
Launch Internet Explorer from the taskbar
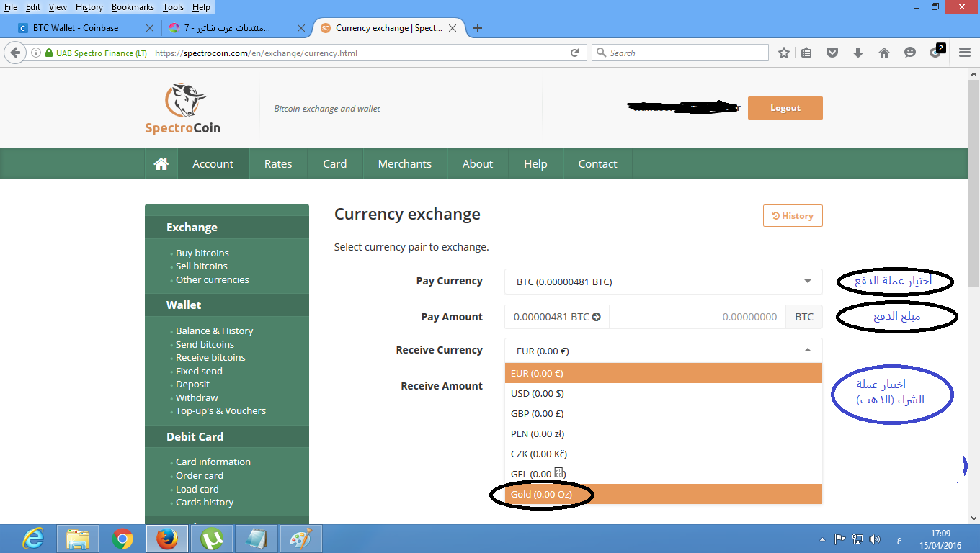coord(32,539)
